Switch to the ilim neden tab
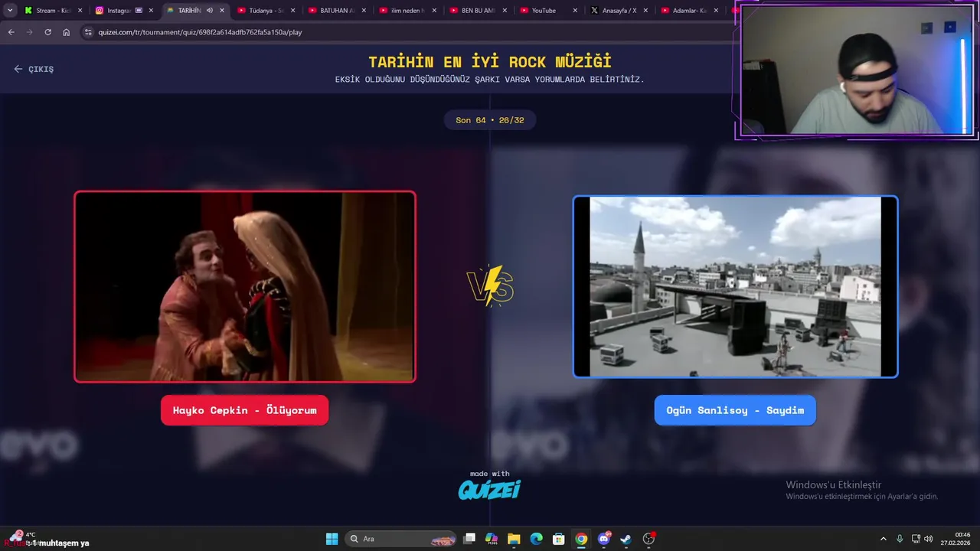This screenshot has height=551, width=980. pos(407,11)
